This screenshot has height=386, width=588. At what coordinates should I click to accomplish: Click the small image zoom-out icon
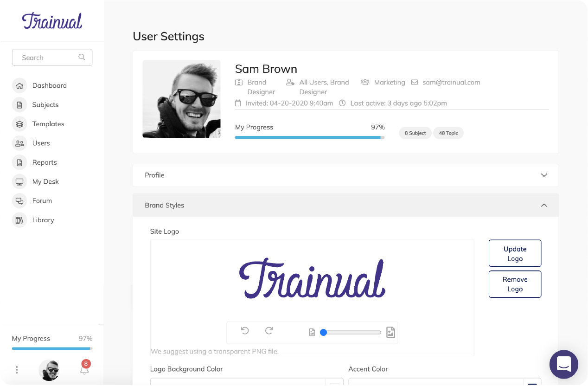click(x=312, y=332)
